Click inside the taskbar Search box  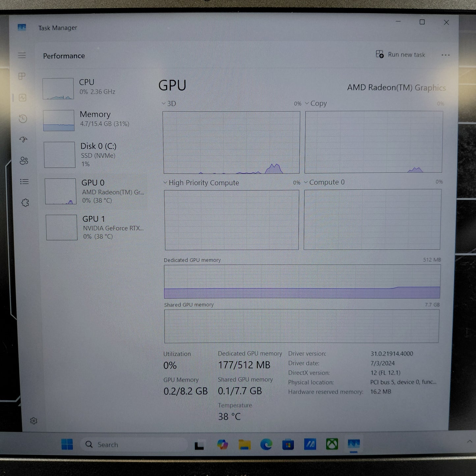132,444
